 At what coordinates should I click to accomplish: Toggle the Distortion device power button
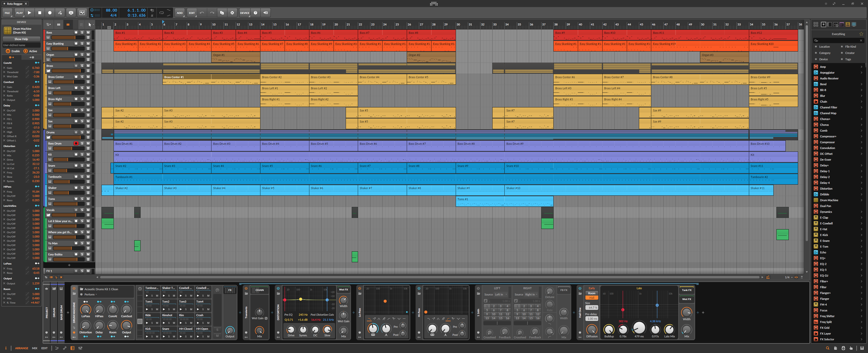click(278, 288)
